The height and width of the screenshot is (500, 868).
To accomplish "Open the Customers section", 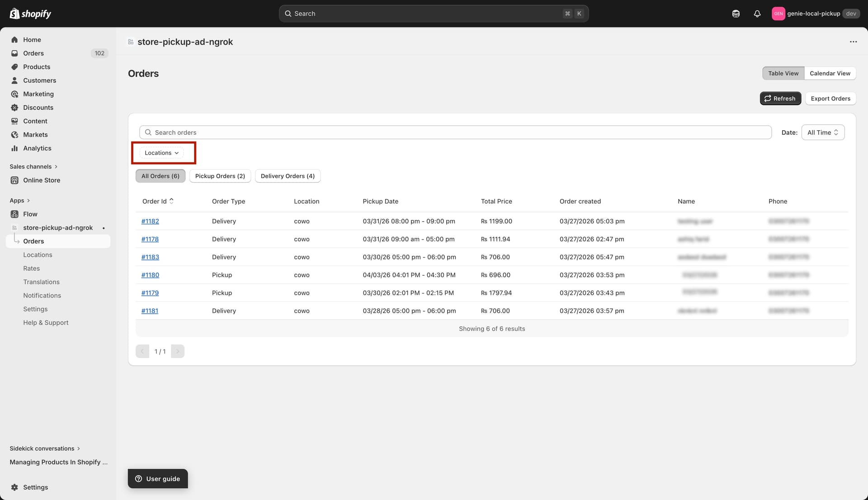I will pyautogui.click(x=40, y=80).
